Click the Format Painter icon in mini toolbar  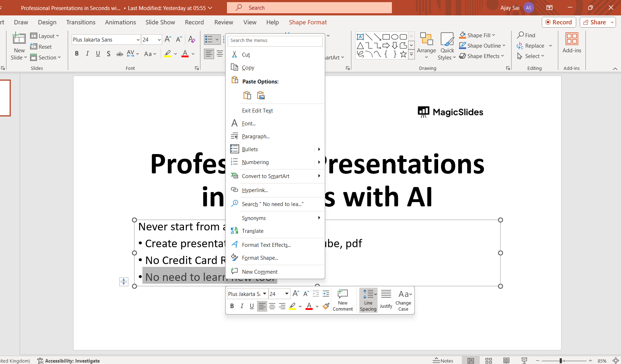[x=326, y=306]
